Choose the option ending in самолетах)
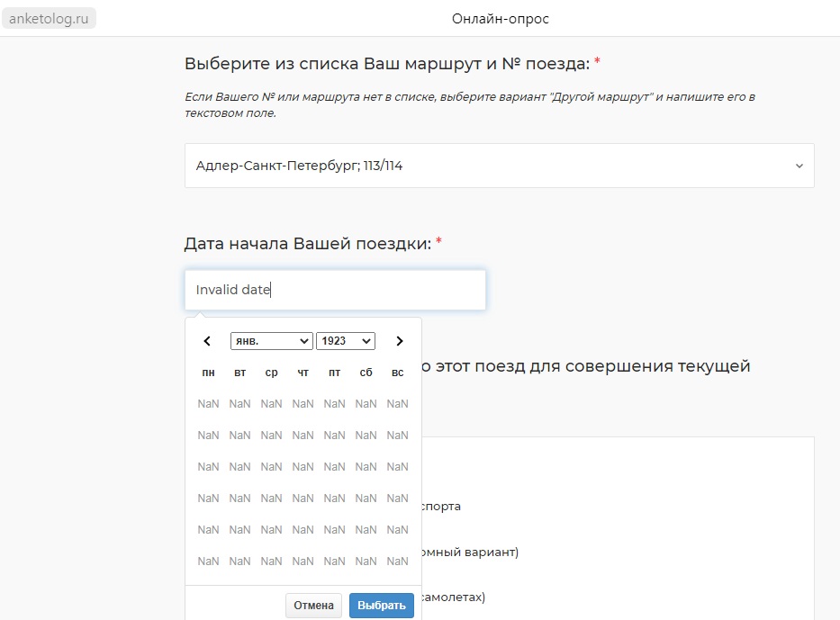This screenshot has height=620, width=840. (x=453, y=597)
